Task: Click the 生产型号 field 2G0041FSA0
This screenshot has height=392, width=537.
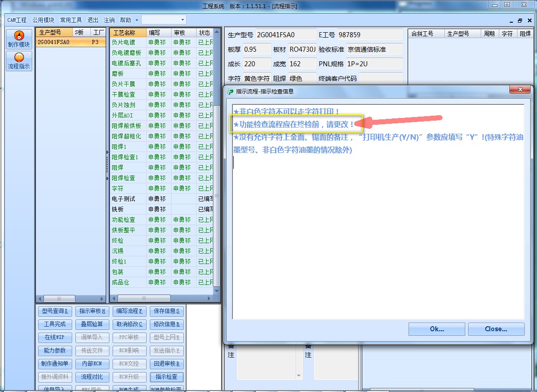Action: click(x=286, y=34)
